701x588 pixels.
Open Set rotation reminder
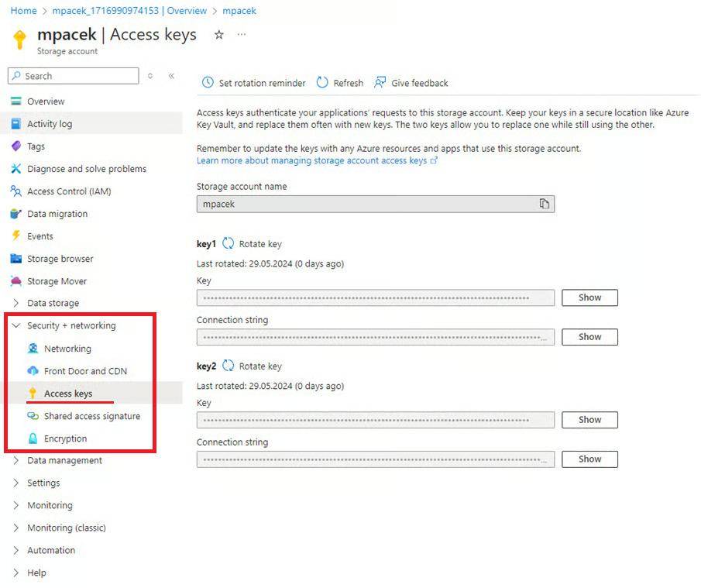pyautogui.click(x=253, y=83)
